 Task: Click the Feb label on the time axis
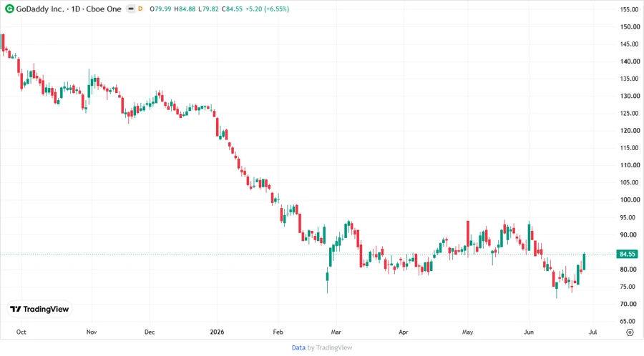[278, 332]
